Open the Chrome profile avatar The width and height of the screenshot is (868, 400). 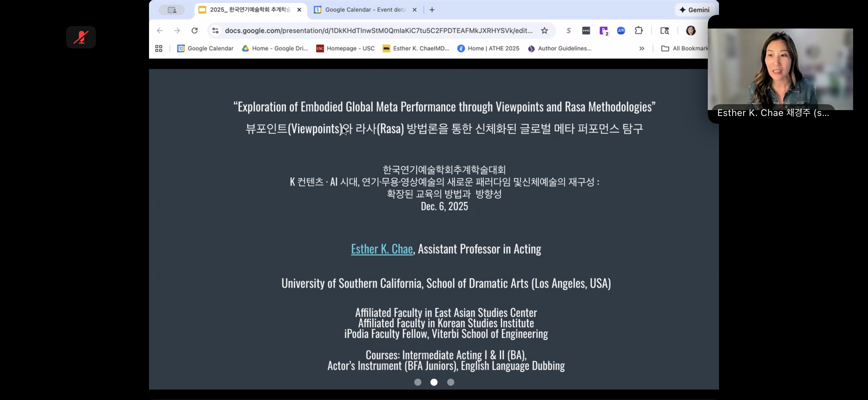click(x=690, y=31)
